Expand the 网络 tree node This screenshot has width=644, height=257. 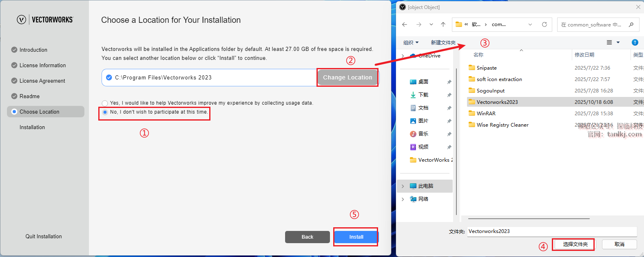[x=403, y=199]
